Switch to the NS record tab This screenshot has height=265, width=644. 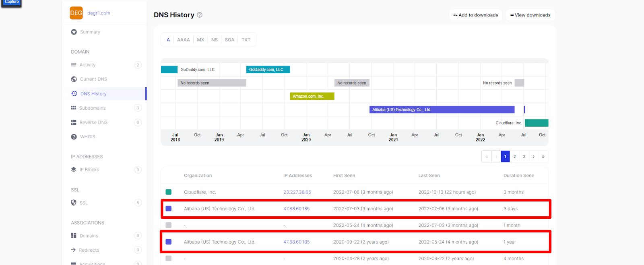tap(215, 40)
